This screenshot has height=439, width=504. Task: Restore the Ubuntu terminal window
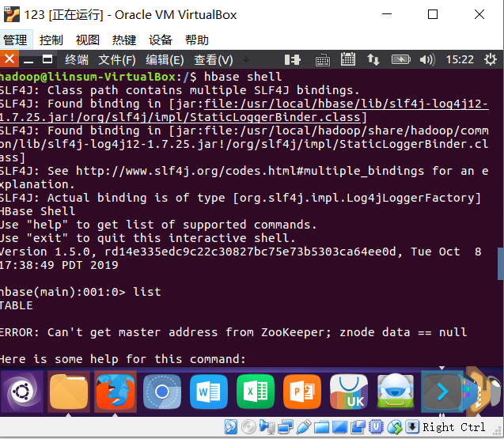coord(47,59)
